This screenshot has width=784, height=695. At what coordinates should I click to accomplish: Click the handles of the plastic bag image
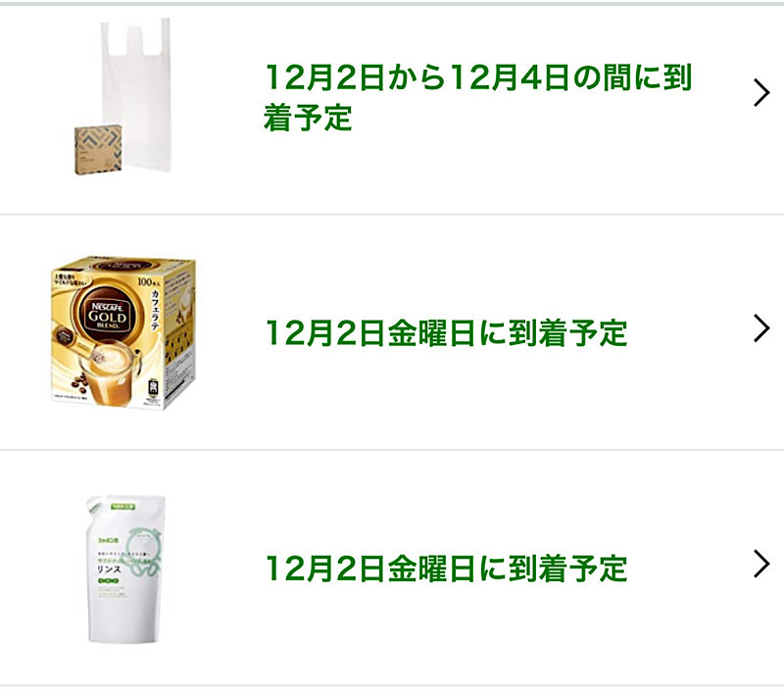[135, 37]
